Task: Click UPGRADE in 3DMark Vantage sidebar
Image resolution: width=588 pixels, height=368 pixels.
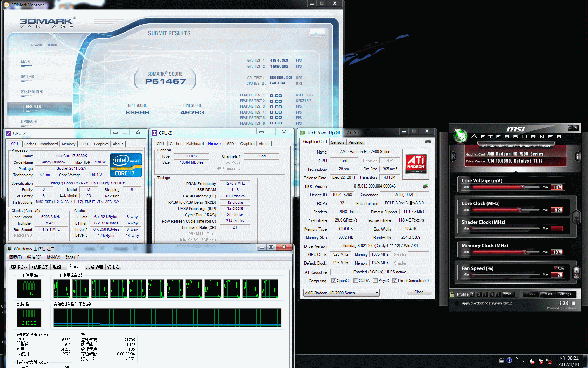Action: click(29, 122)
